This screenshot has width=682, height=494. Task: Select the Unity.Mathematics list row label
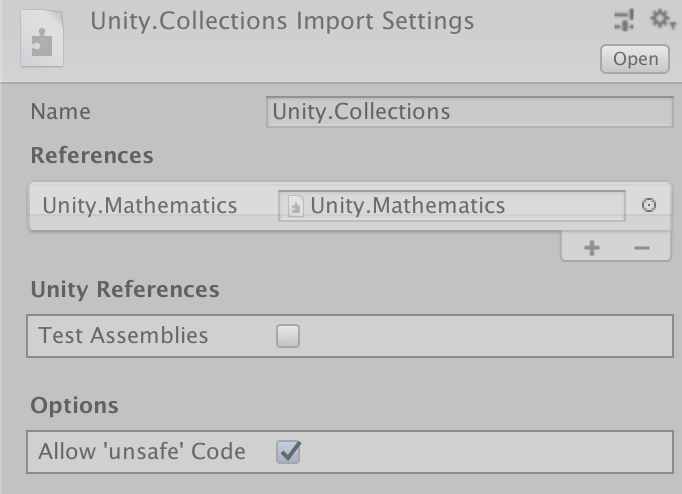pyautogui.click(x=139, y=205)
